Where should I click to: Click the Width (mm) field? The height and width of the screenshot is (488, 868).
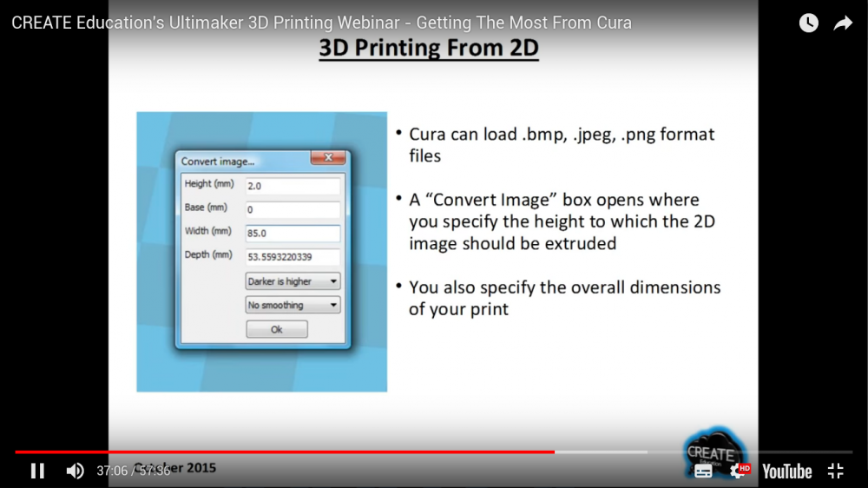[293, 234]
